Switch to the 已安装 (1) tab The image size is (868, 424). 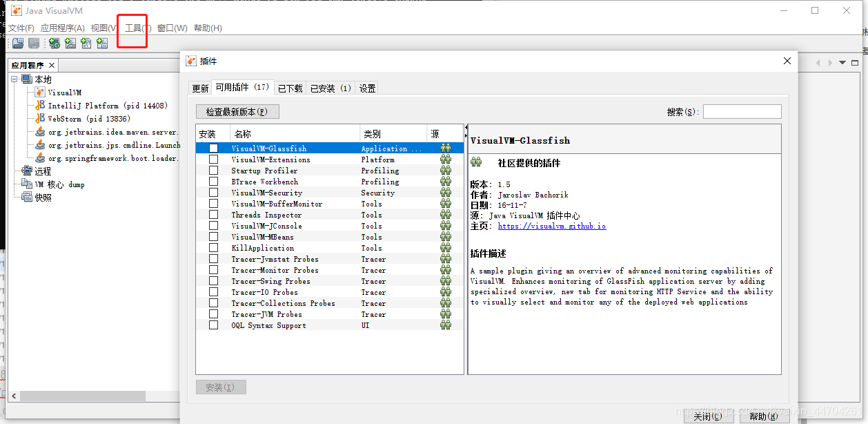coord(331,88)
